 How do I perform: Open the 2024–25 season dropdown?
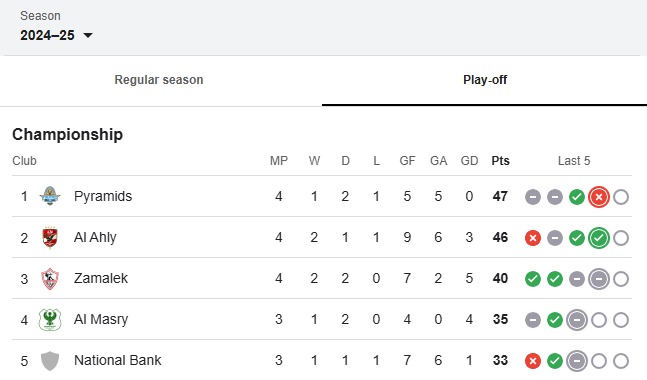[x=56, y=35]
